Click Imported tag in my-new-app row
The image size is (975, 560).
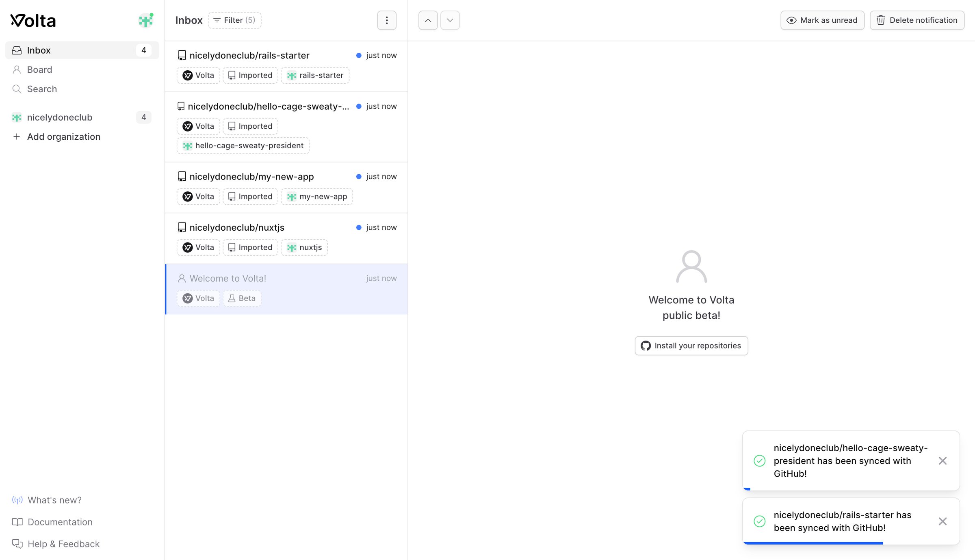250,197
